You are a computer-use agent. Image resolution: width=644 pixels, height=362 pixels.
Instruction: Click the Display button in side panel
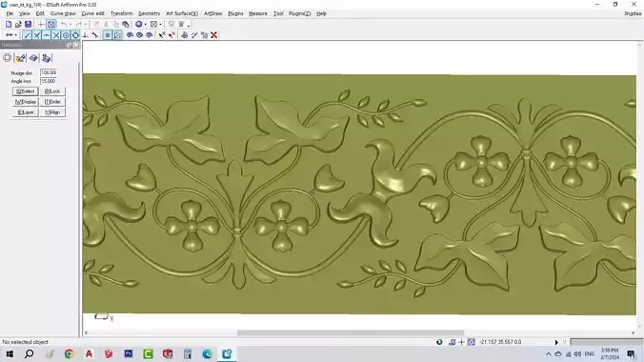26,102
